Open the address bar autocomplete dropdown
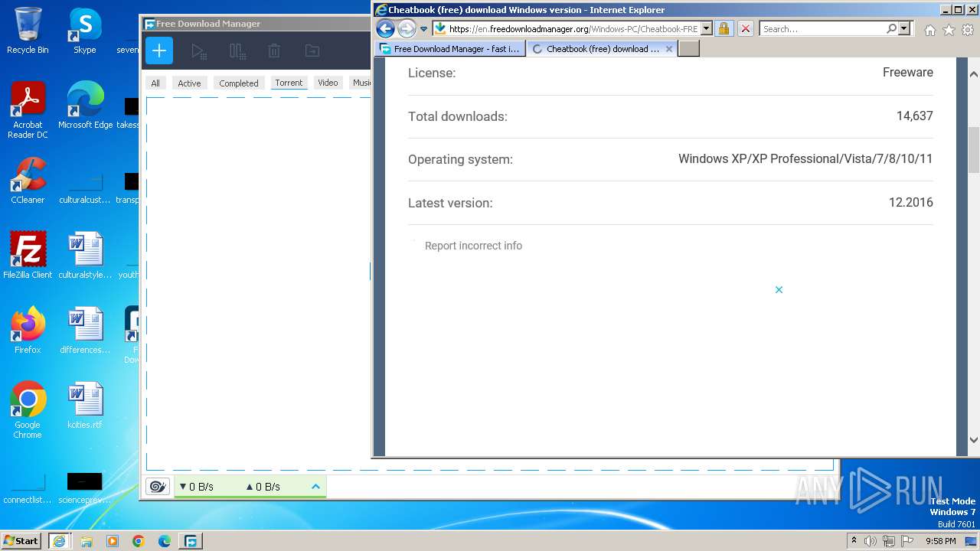Viewport: 980px width, 551px height. tap(706, 29)
